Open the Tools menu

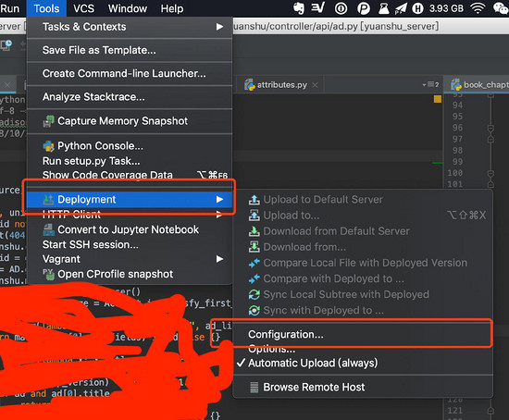[x=46, y=8]
